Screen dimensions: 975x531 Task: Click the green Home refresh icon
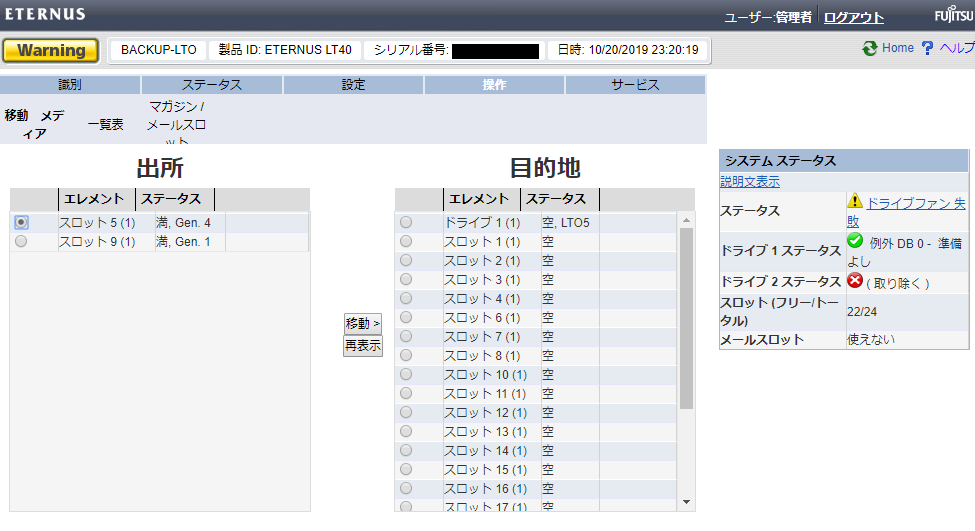point(869,48)
